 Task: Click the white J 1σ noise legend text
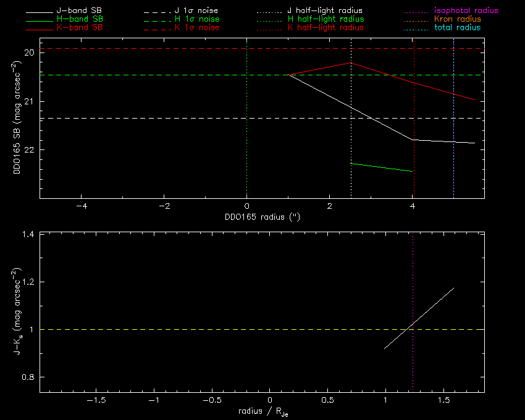197,11
